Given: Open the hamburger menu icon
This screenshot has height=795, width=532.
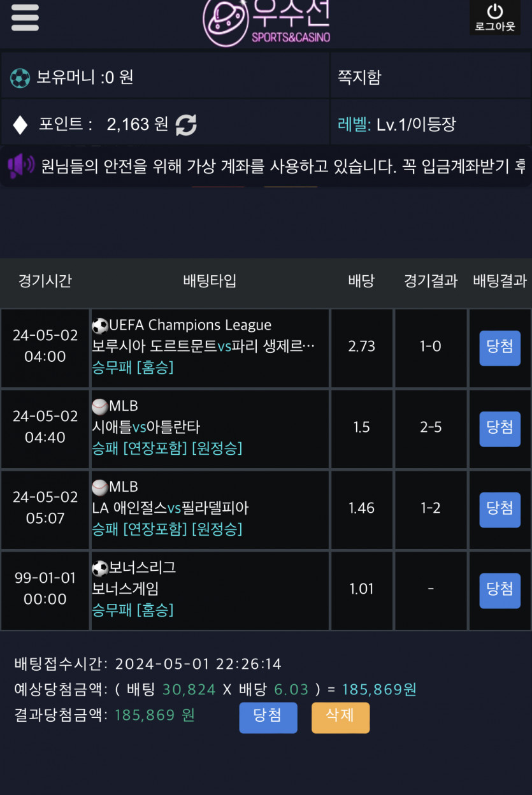Looking at the screenshot, I should (x=25, y=18).
